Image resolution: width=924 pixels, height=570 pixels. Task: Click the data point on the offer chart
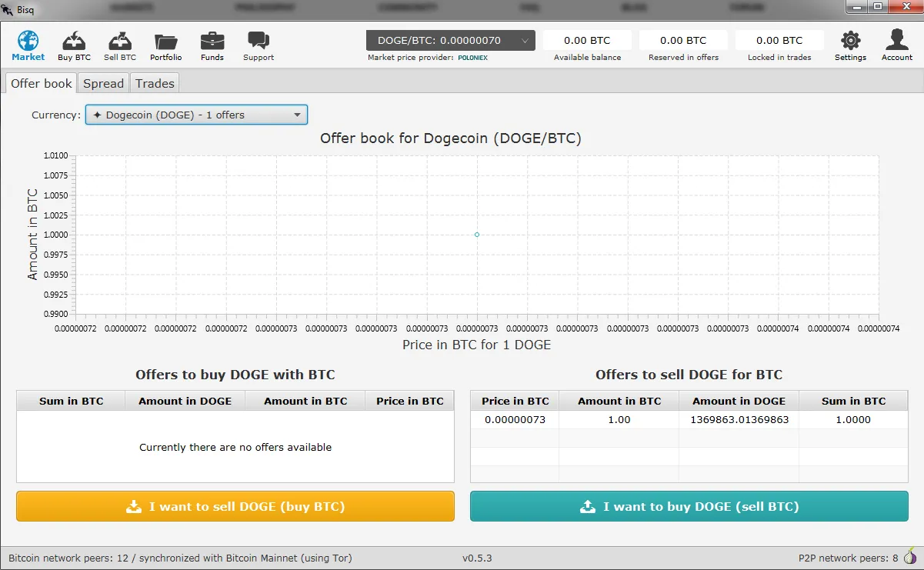pyautogui.click(x=477, y=235)
